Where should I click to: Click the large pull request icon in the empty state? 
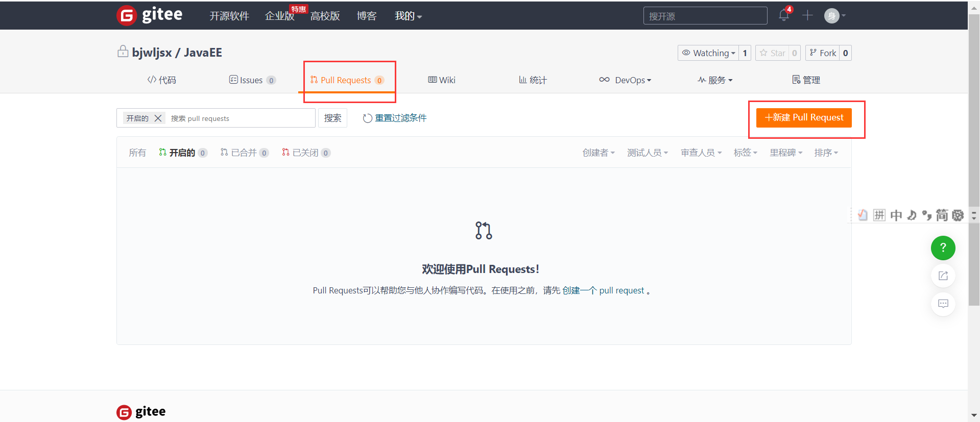coord(484,231)
